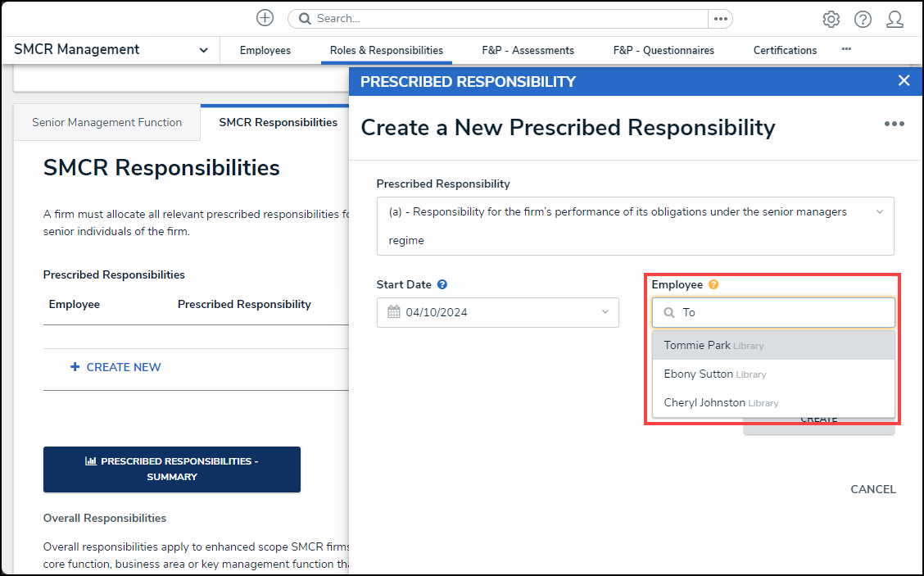This screenshot has height=576, width=924.
Task: Click the Start Date help info icon
Action: click(x=442, y=284)
